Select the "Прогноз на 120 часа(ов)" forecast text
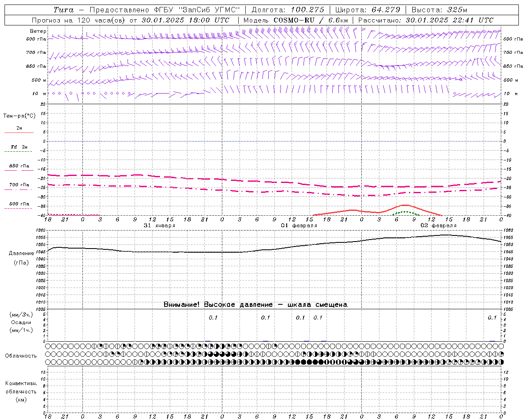 coord(79,20)
